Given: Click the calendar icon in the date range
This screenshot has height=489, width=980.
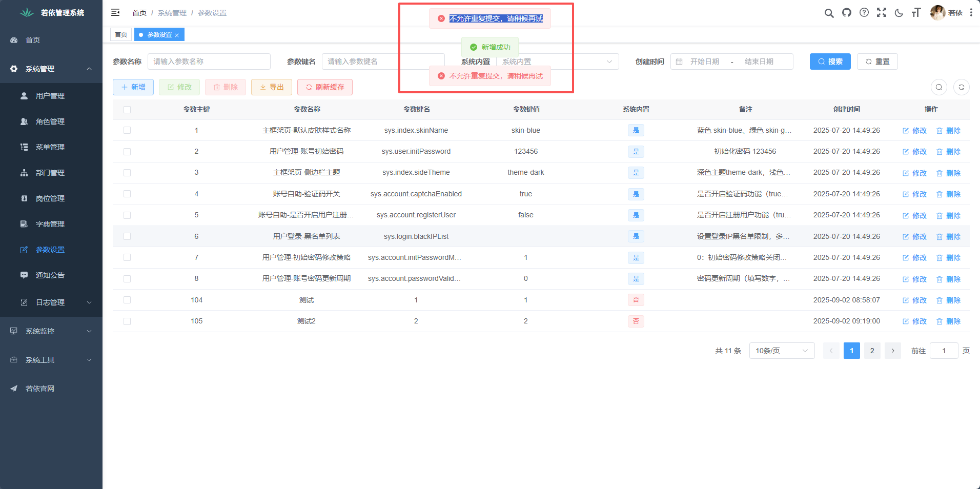Looking at the screenshot, I should 679,62.
